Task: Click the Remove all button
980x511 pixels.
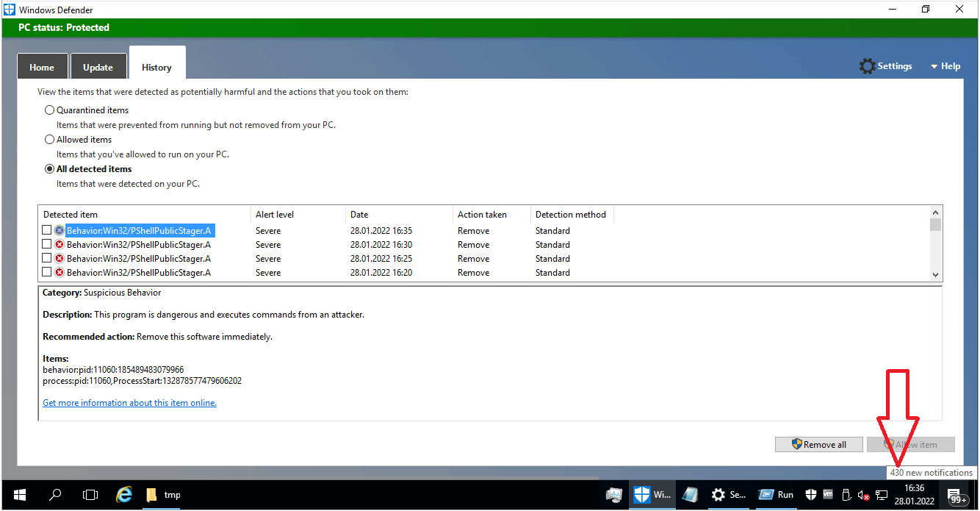Action: 818,444
